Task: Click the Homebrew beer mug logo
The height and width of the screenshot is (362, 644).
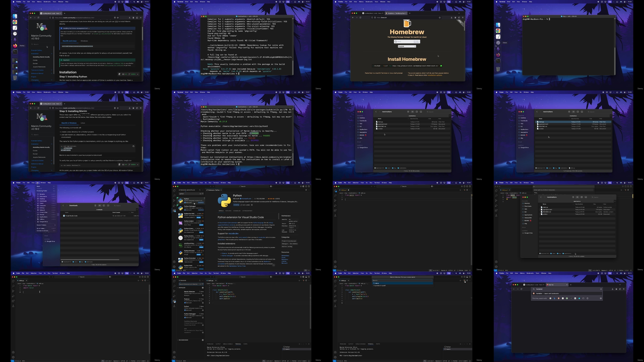Action: (407, 24)
